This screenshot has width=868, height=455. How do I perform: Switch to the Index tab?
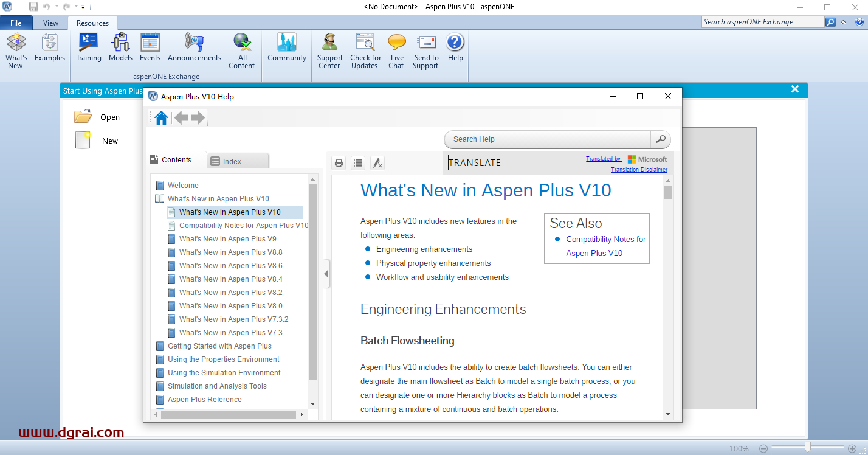click(x=238, y=161)
